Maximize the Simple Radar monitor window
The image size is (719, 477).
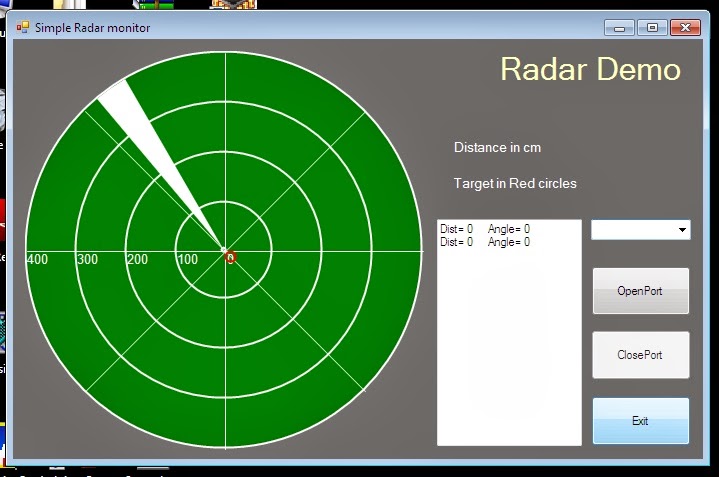(652, 28)
